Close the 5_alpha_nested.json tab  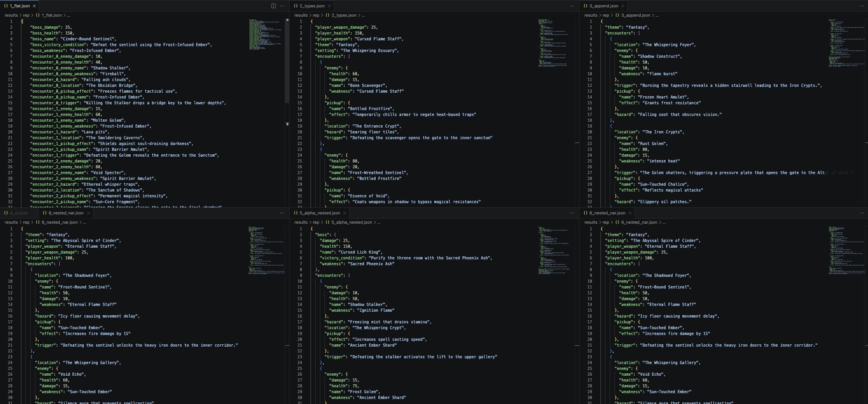click(x=344, y=213)
